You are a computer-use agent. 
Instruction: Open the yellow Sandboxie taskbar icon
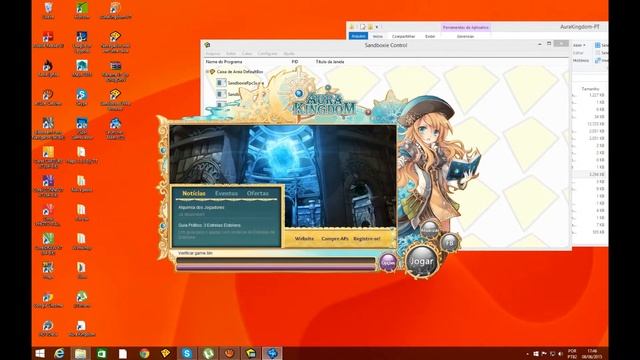[x=165, y=353]
